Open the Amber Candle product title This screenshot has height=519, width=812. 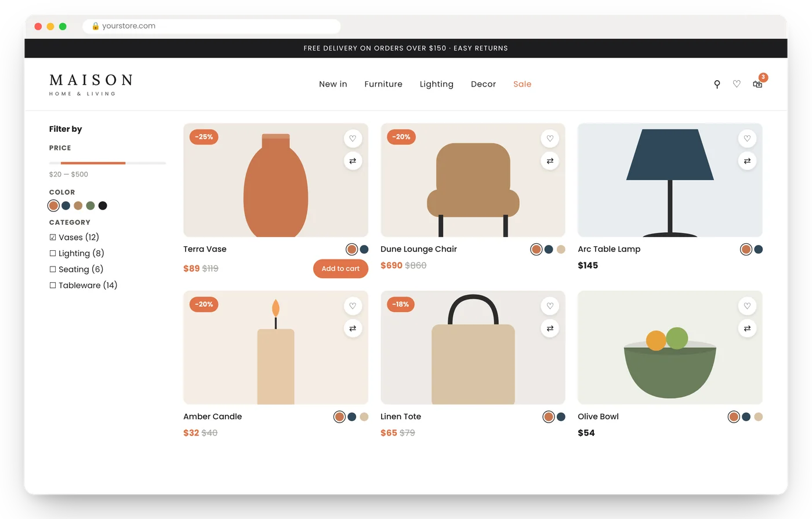212,417
